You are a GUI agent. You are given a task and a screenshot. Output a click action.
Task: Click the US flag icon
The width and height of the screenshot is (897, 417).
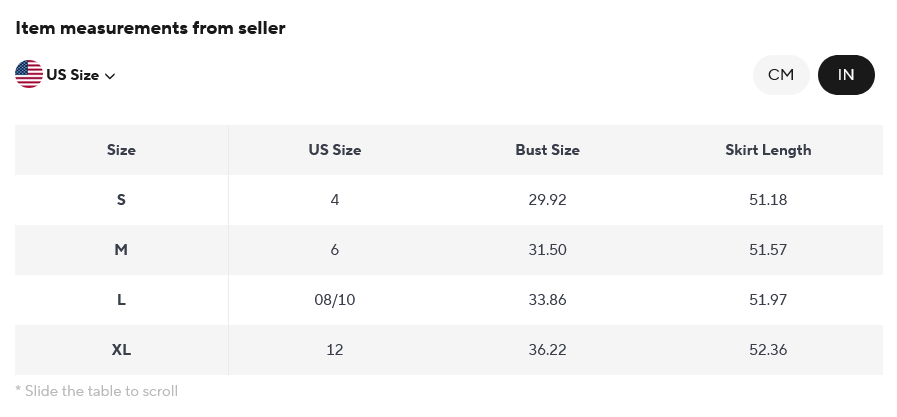tap(29, 74)
